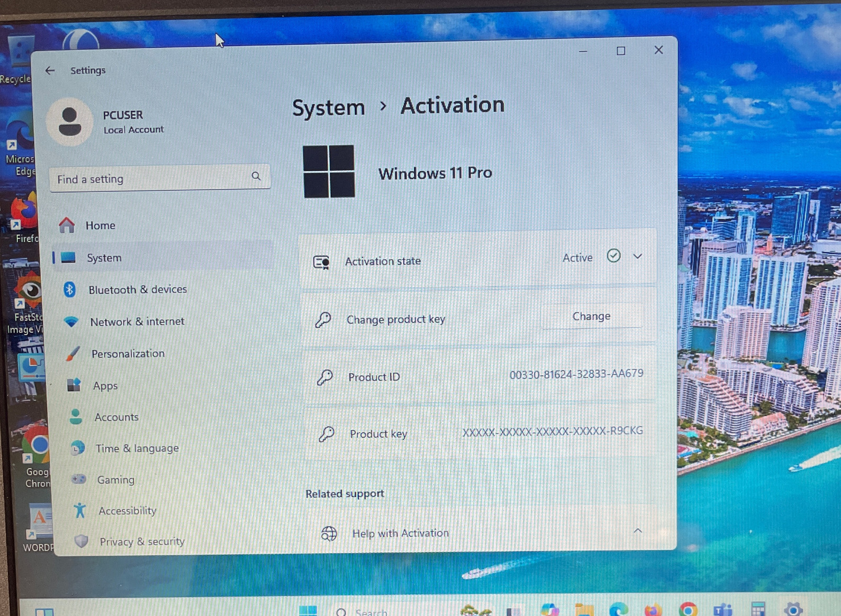The image size is (841, 616).
Task: Click the Apps icon in sidebar
Action: pyautogui.click(x=74, y=385)
